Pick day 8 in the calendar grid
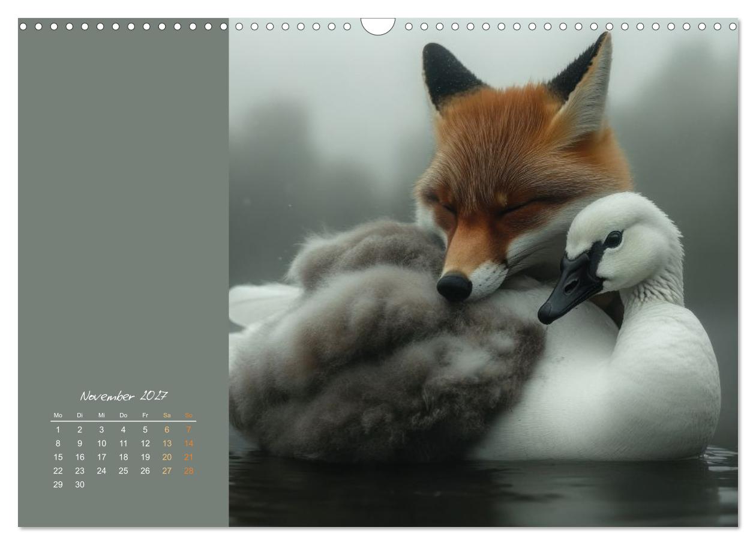Image resolution: width=756 pixels, height=545 pixels. (x=58, y=444)
